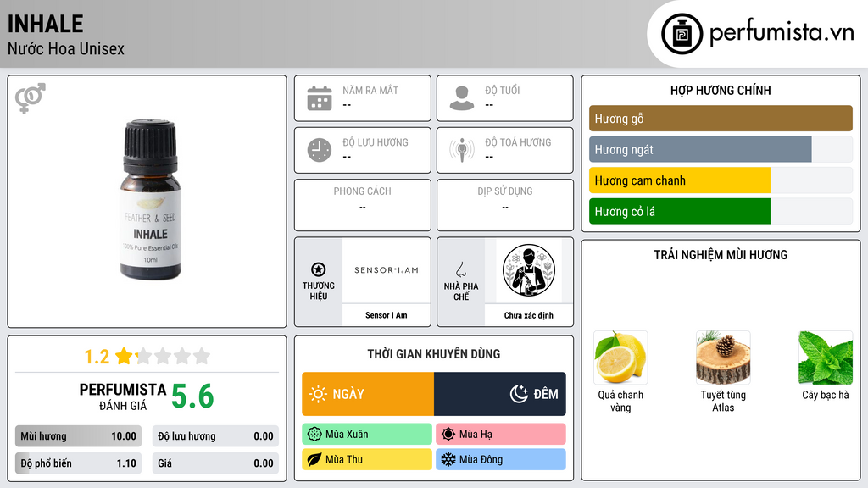The image size is (868, 488).
Task: Click the Perfumista đánh giá label
Action: [122, 396]
